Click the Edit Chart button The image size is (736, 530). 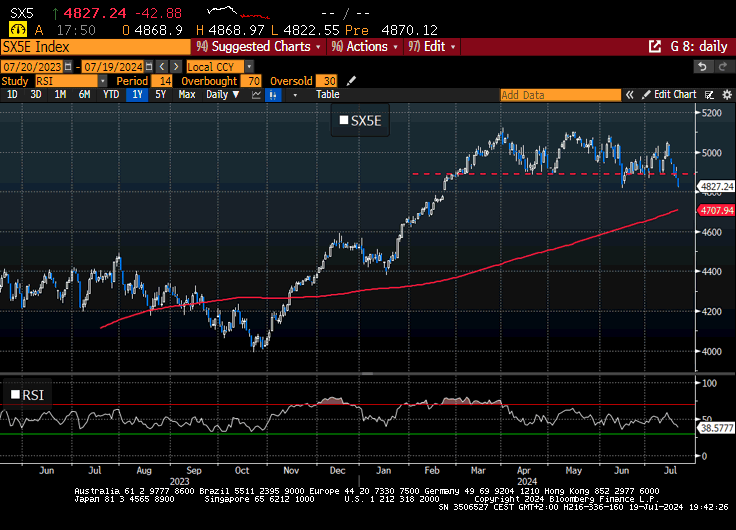pos(669,95)
